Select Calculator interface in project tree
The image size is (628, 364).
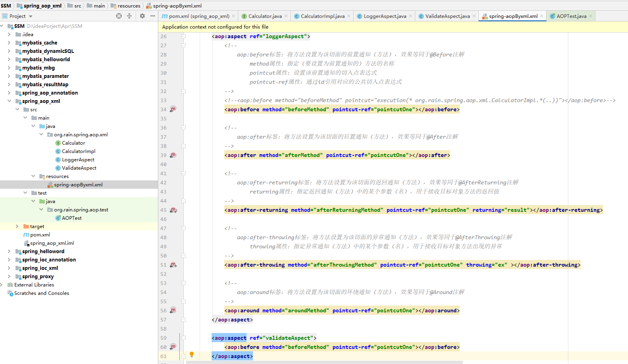tap(74, 143)
